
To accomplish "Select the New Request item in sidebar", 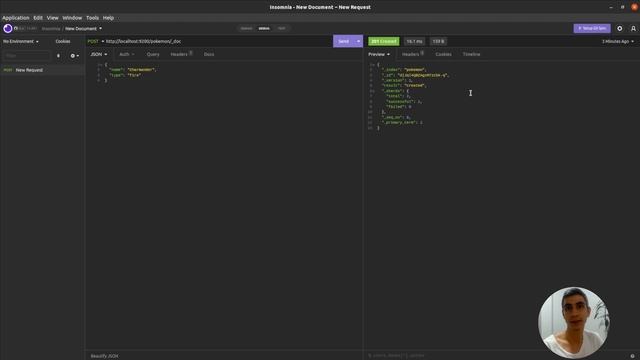I will point(42,70).
